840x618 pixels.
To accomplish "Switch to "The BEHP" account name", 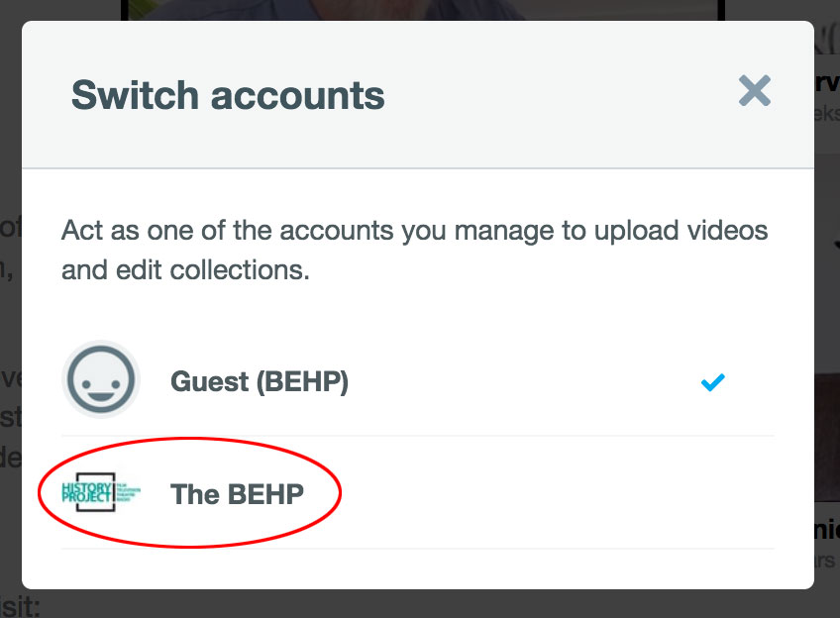I will pyautogui.click(x=237, y=493).
